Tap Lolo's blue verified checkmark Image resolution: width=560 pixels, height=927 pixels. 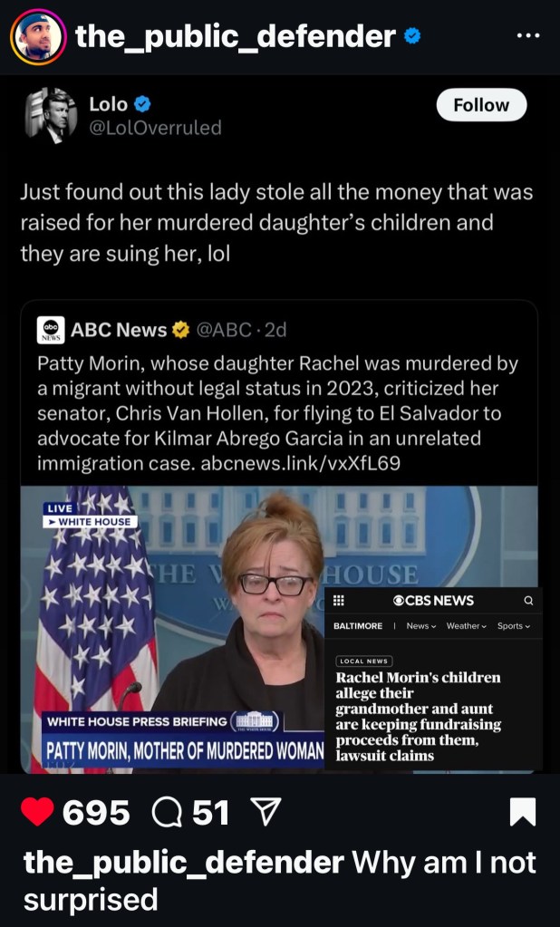point(143,103)
